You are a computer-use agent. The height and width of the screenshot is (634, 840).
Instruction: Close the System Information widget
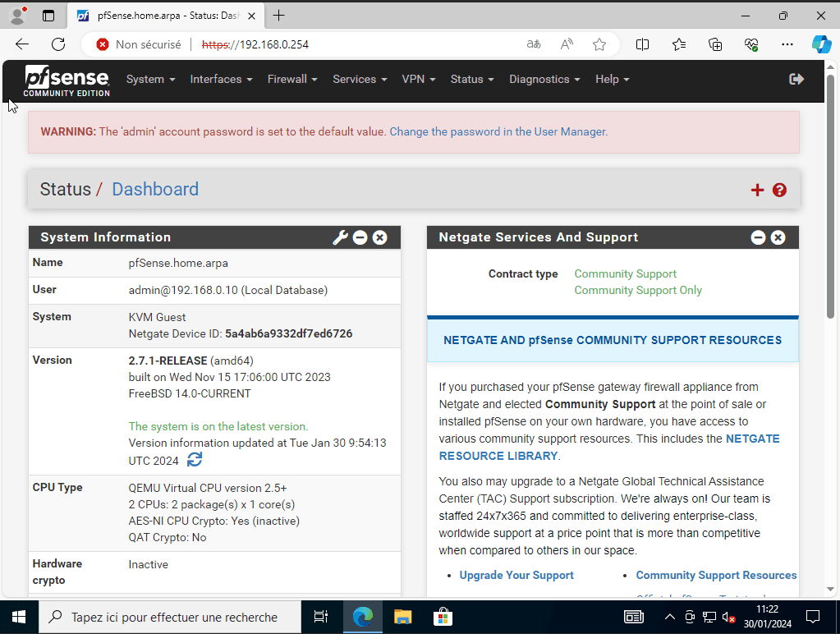coord(379,237)
